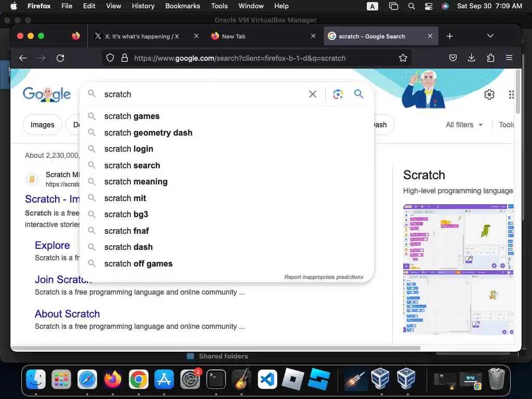Viewport: 532px width, 399px height.
Task: Expand the All filters dropdown
Action: [x=464, y=125]
